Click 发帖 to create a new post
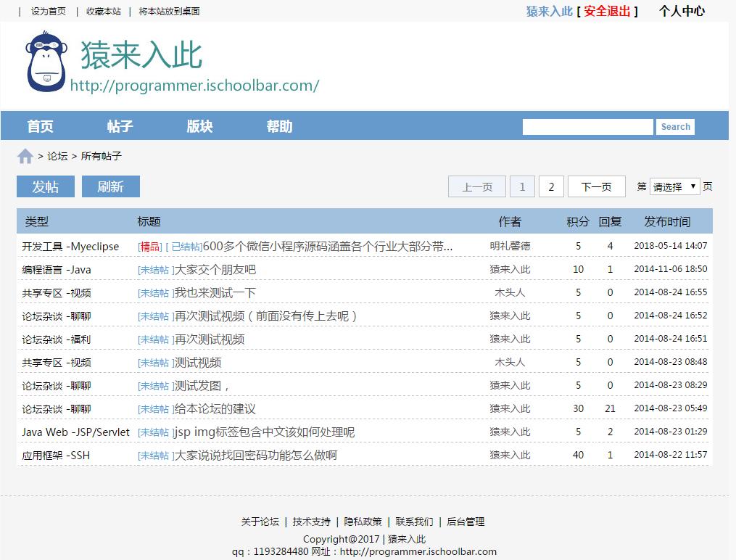Screen dimensions: 736x560 (45, 186)
